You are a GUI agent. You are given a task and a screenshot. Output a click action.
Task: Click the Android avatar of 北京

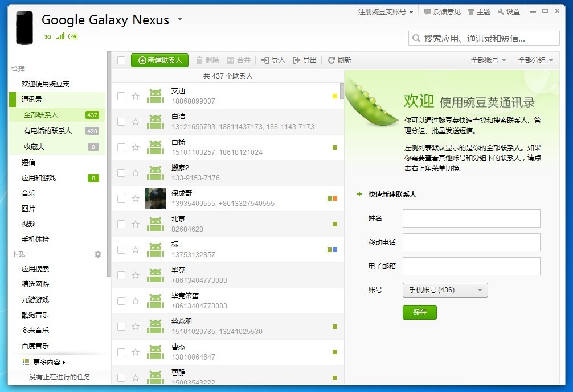[155, 224]
